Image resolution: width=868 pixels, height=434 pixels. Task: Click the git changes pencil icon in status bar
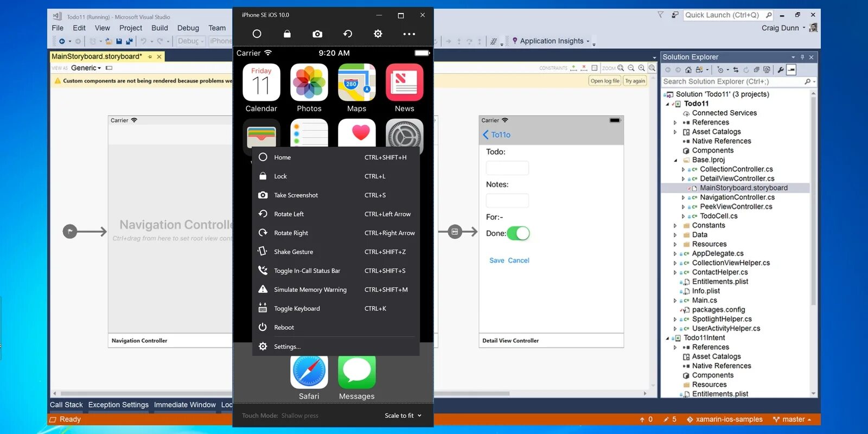point(666,419)
